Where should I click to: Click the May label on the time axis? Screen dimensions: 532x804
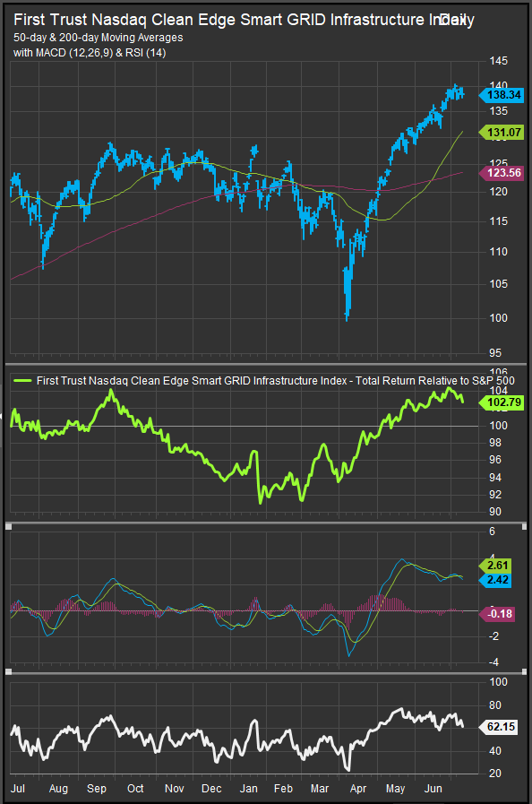(395, 788)
